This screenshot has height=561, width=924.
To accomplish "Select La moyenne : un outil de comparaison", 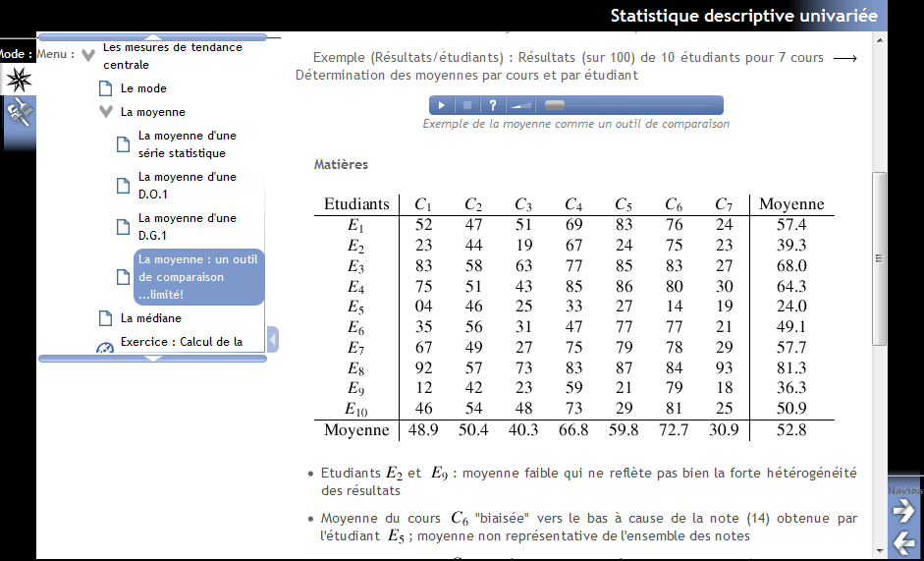I will [198, 277].
